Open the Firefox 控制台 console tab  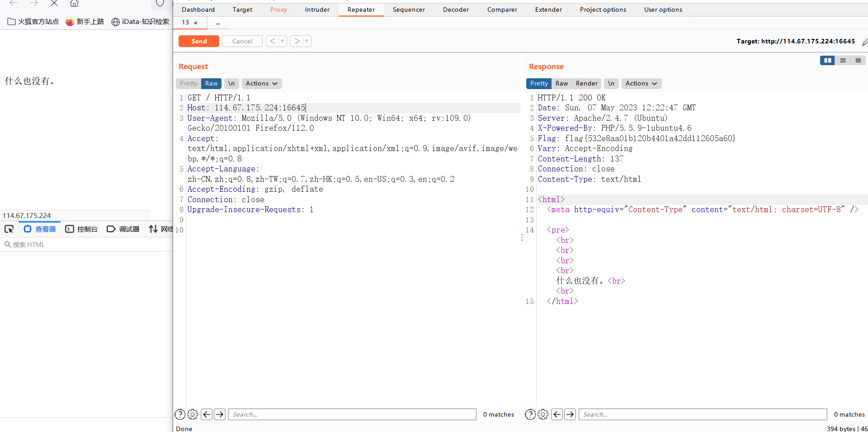[81, 229]
